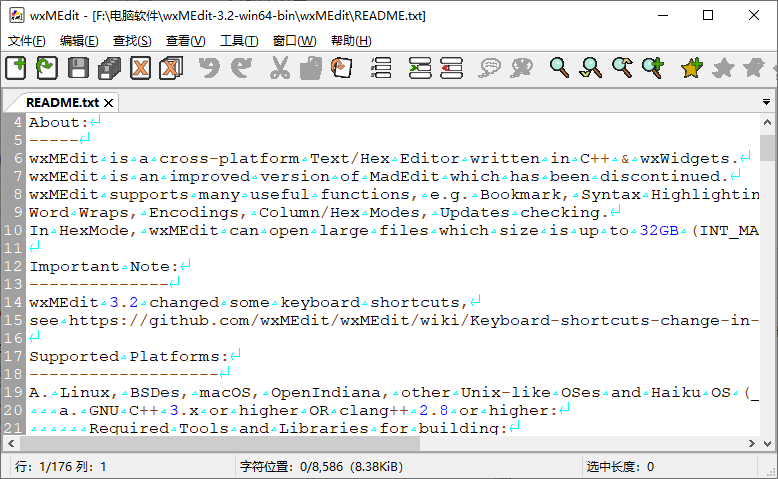
Task: Click the Open File toolbar icon
Action: point(47,68)
